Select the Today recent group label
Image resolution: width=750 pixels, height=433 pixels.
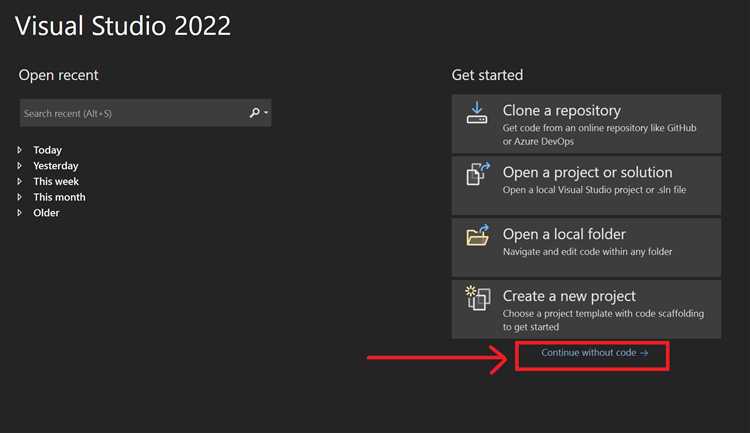(x=47, y=150)
